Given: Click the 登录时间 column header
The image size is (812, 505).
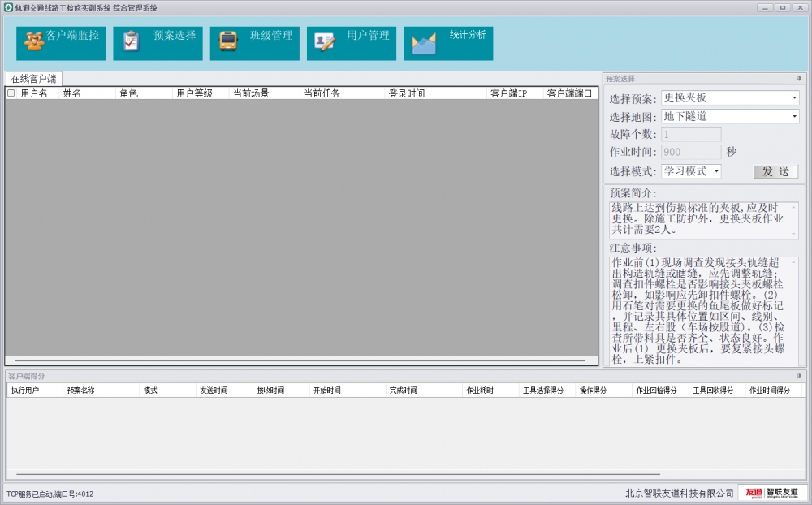Looking at the screenshot, I should (406, 93).
